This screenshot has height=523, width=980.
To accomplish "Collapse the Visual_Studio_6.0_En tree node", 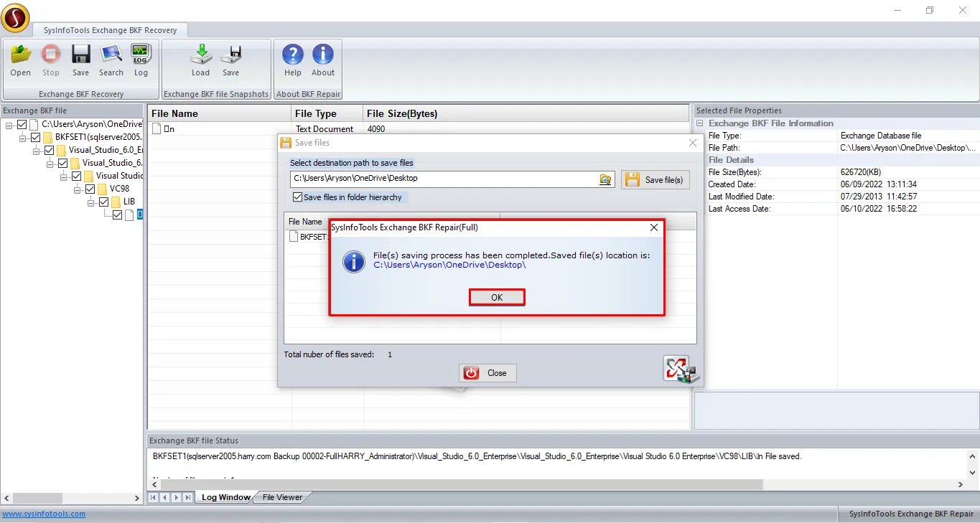I will [x=37, y=150].
